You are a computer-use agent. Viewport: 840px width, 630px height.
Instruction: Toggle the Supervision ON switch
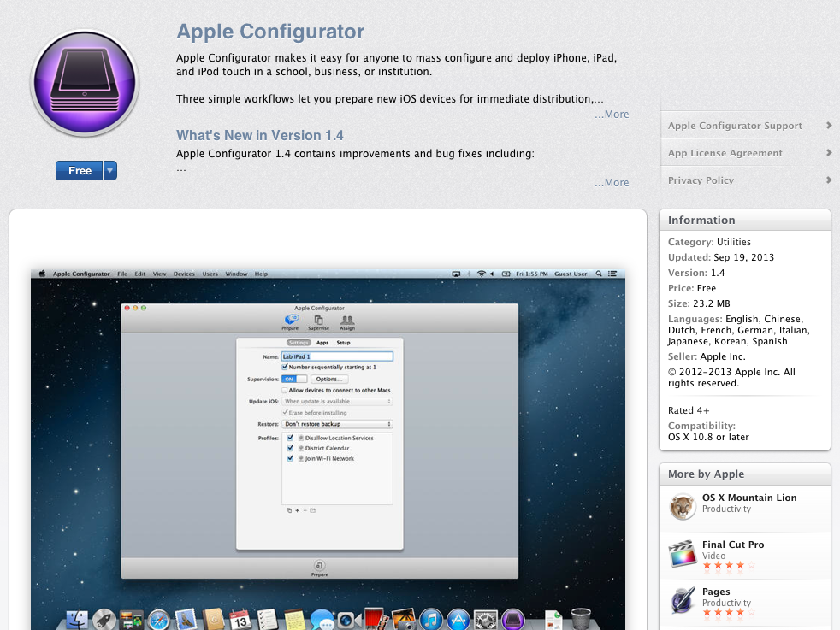click(293, 379)
